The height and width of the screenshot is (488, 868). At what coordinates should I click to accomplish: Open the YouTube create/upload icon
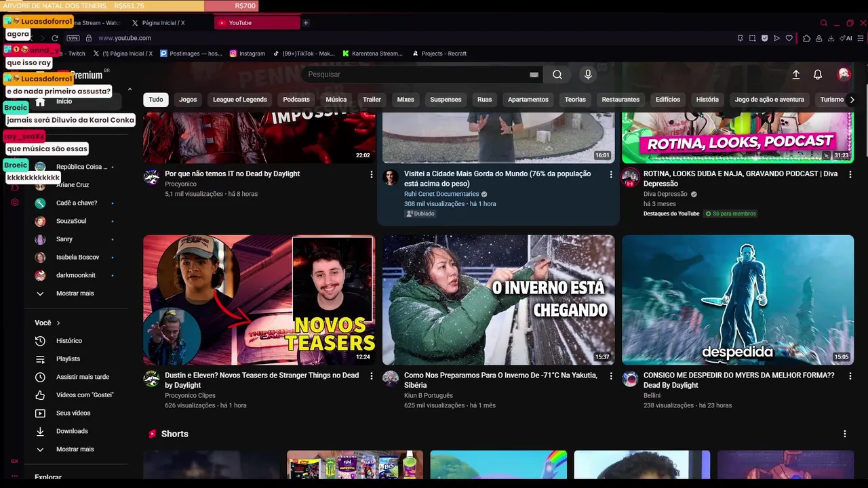pos(796,75)
